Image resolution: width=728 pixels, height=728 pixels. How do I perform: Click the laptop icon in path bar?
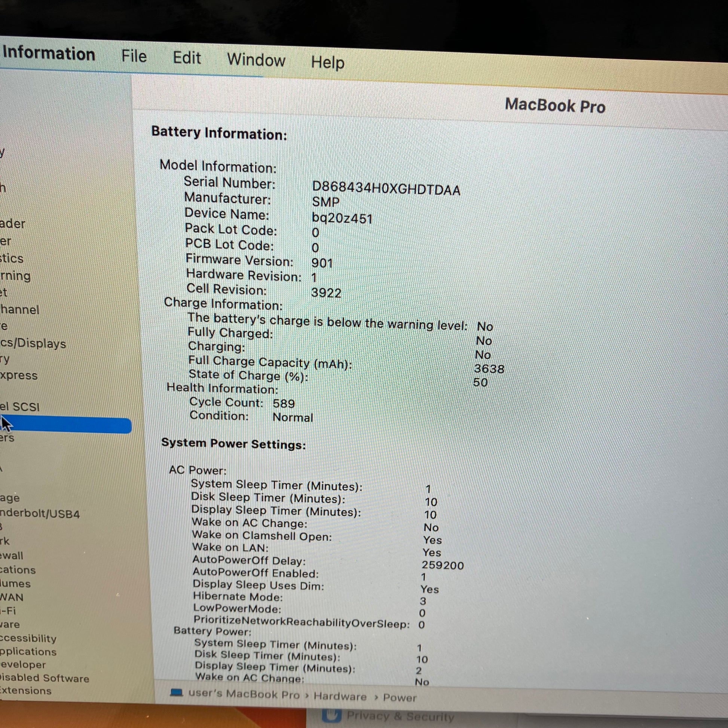point(176,692)
